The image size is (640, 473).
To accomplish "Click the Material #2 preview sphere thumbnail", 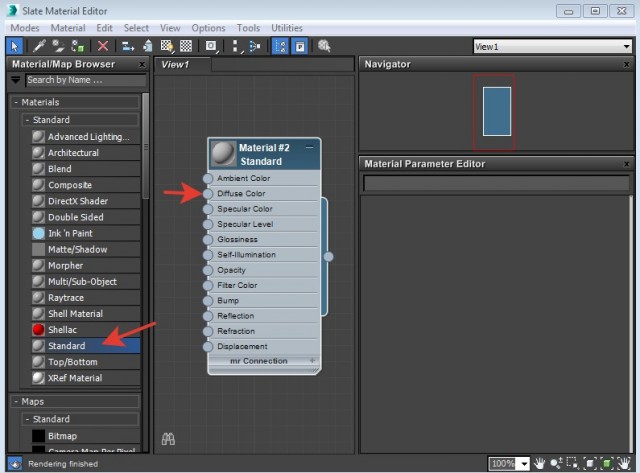I will (223, 154).
